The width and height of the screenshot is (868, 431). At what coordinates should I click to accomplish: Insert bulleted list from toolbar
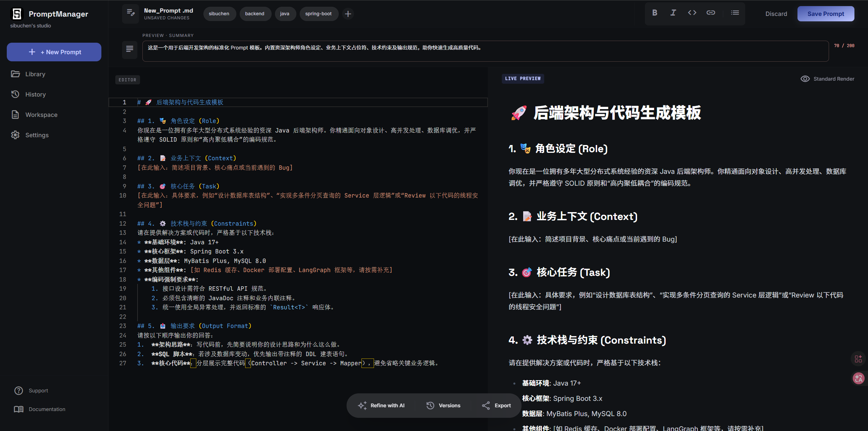[x=735, y=13]
